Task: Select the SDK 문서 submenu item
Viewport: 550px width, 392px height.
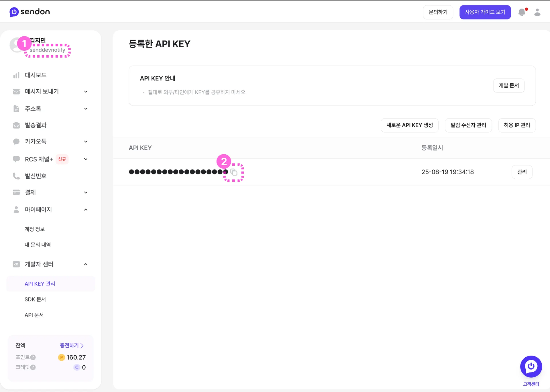Action: [35, 299]
